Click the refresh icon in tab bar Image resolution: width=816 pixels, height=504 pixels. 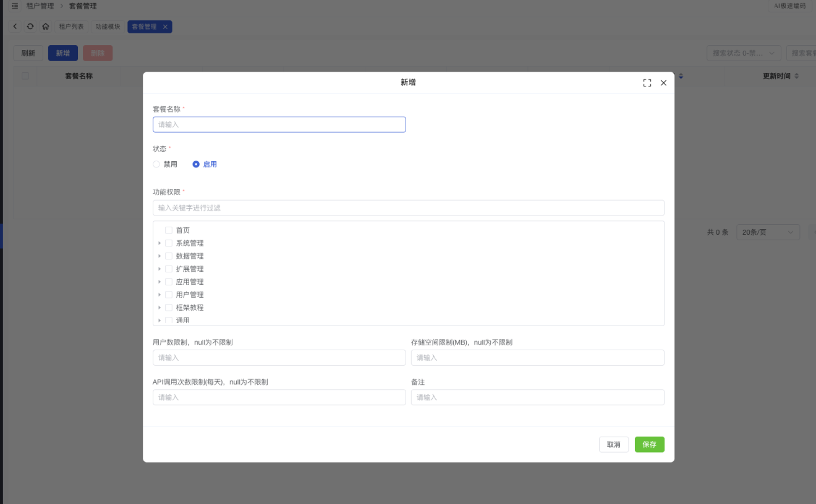(x=30, y=27)
